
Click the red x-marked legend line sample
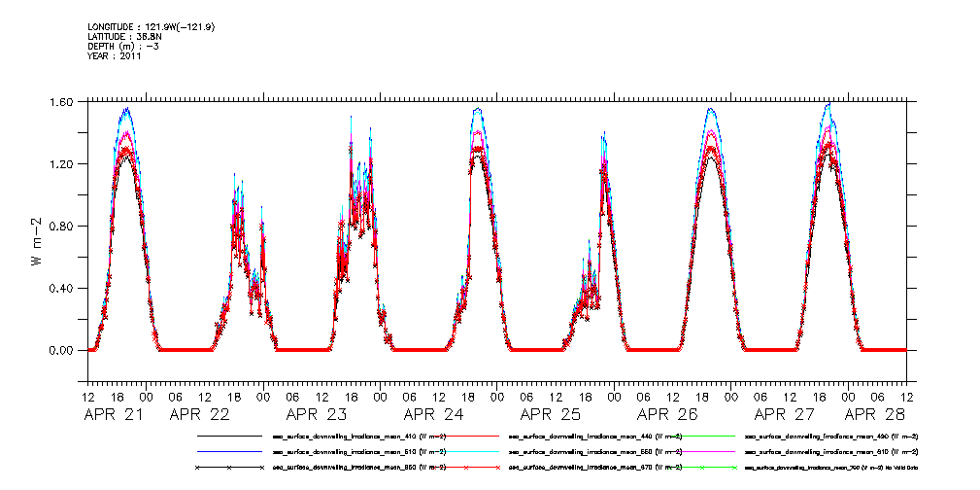[x=465, y=468]
